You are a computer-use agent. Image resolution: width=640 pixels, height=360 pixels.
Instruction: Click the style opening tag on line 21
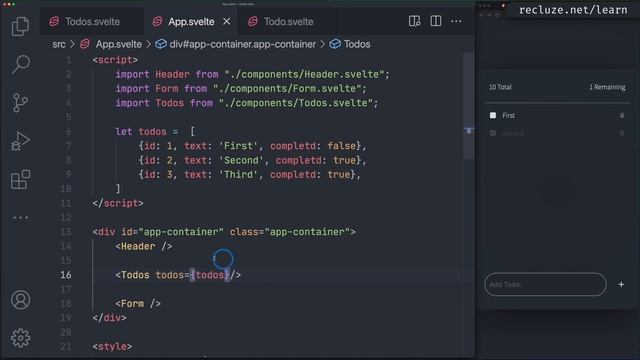(x=112, y=347)
